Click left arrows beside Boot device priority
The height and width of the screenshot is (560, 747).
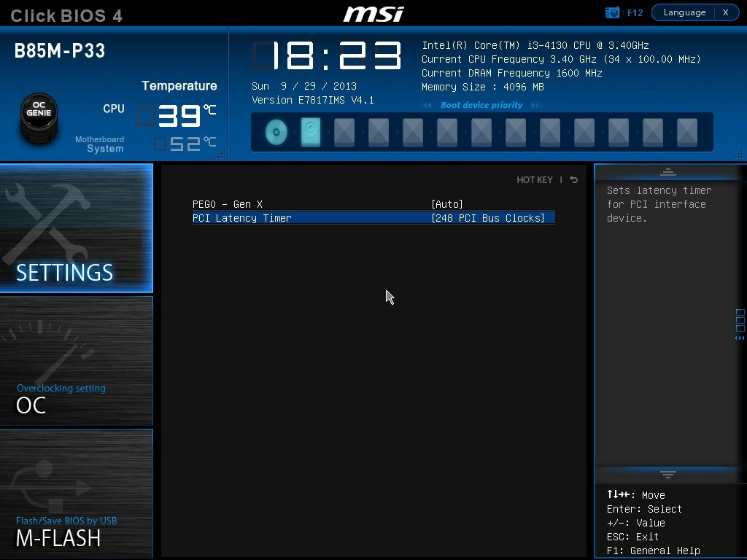pos(427,105)
